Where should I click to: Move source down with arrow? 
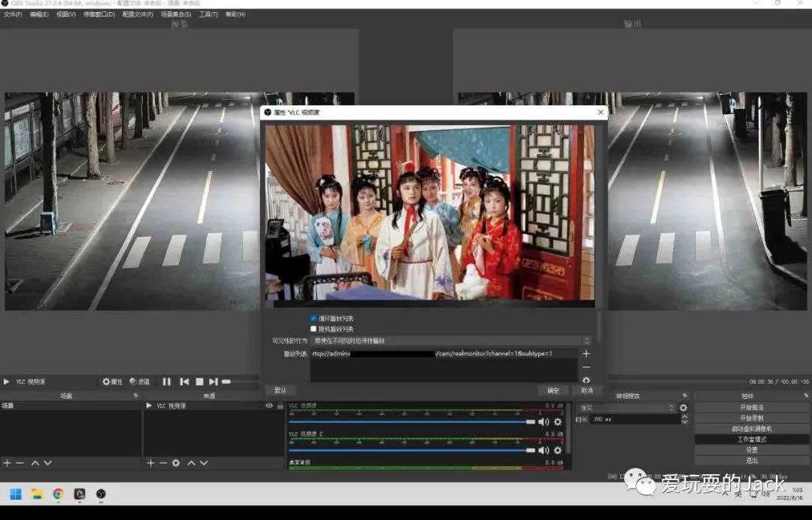pyautogui.click(x=204, y=463)
